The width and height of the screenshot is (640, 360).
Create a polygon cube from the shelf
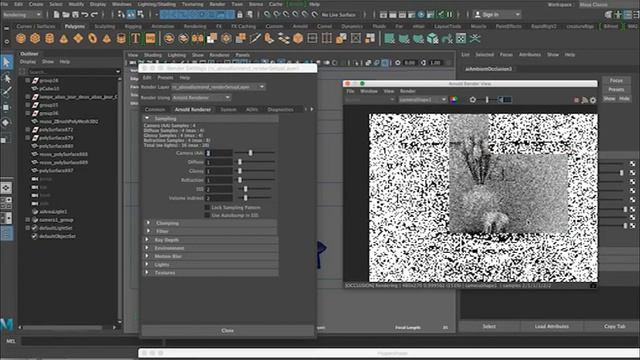tap(35, 39)
